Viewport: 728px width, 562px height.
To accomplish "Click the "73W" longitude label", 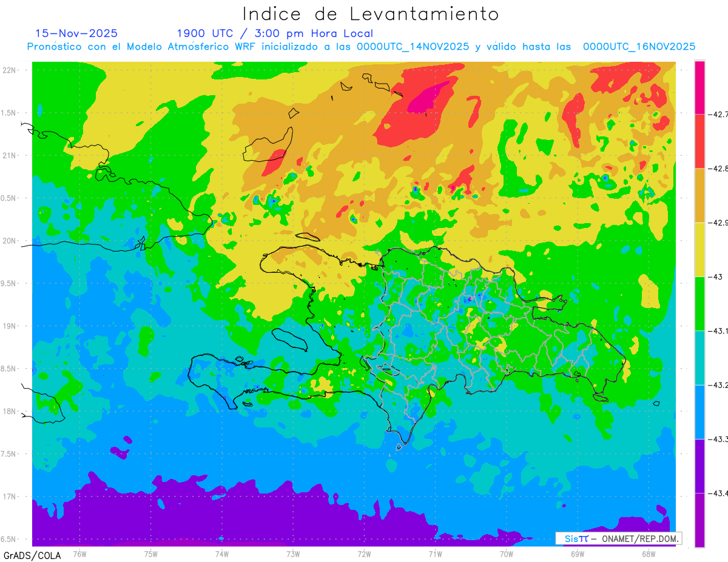I will [293, 554].
